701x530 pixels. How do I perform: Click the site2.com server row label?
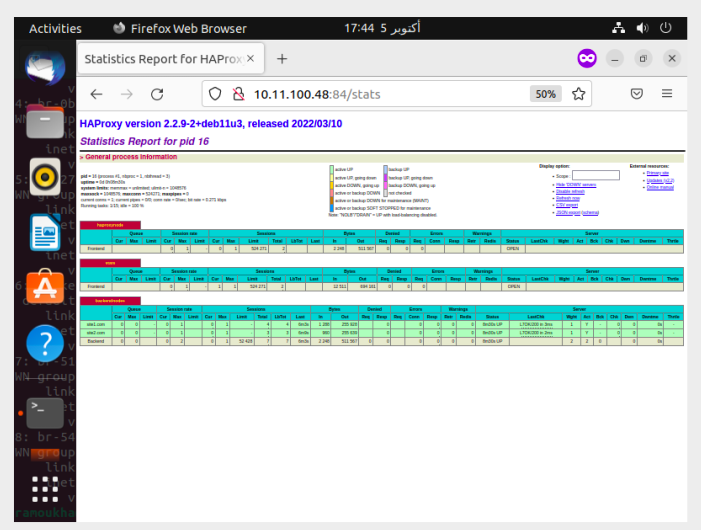[x=96, y=332]
